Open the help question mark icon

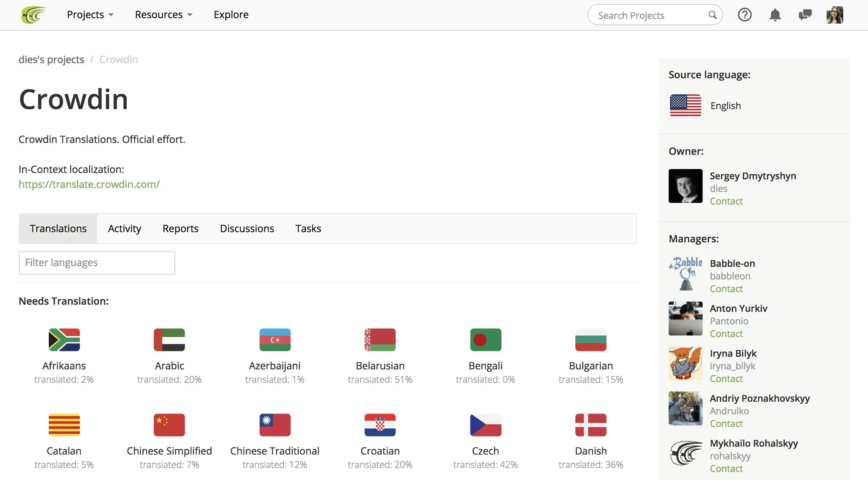[744, 15]
